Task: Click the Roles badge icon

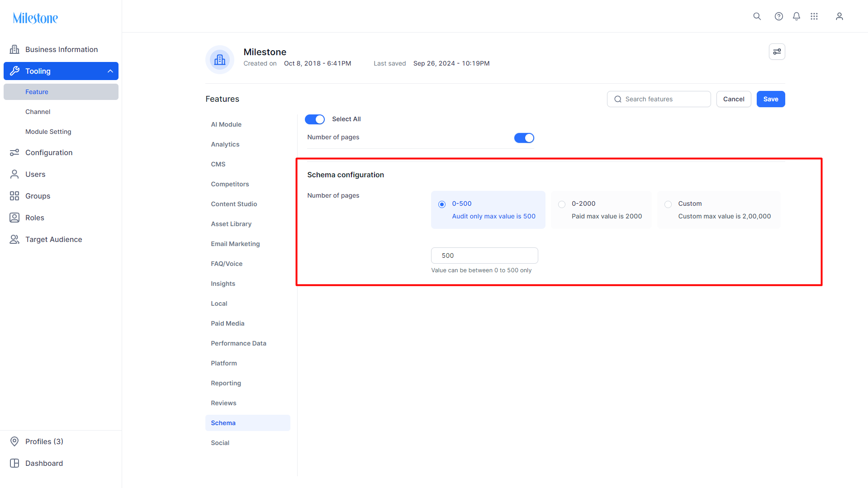Action: coord(14,218)
